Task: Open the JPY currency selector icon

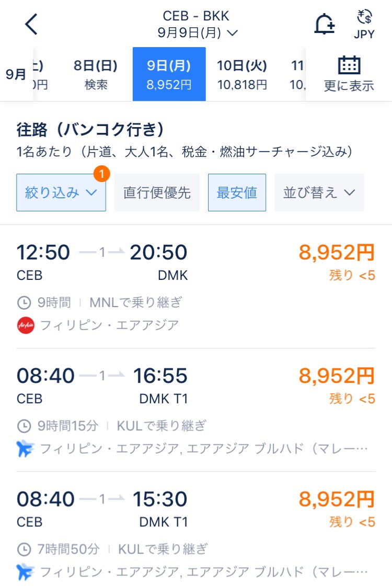Action: tap(364, 24)
